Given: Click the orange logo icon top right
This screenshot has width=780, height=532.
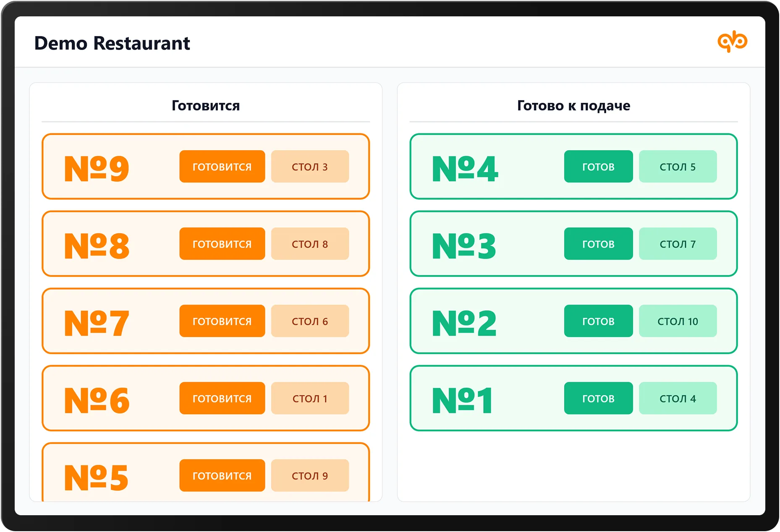Looking at the screenshot, I should click(732, 42).
